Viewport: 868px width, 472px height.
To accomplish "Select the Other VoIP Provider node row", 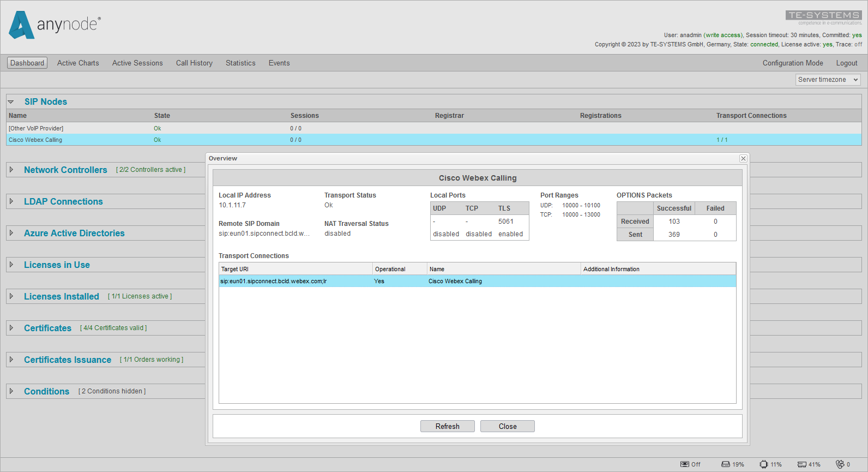I will [434, 128].
